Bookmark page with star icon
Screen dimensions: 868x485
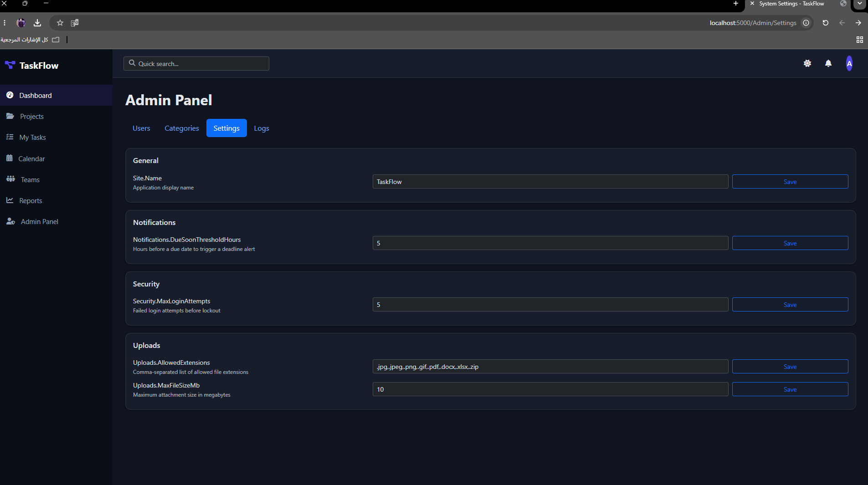[60, 23]
